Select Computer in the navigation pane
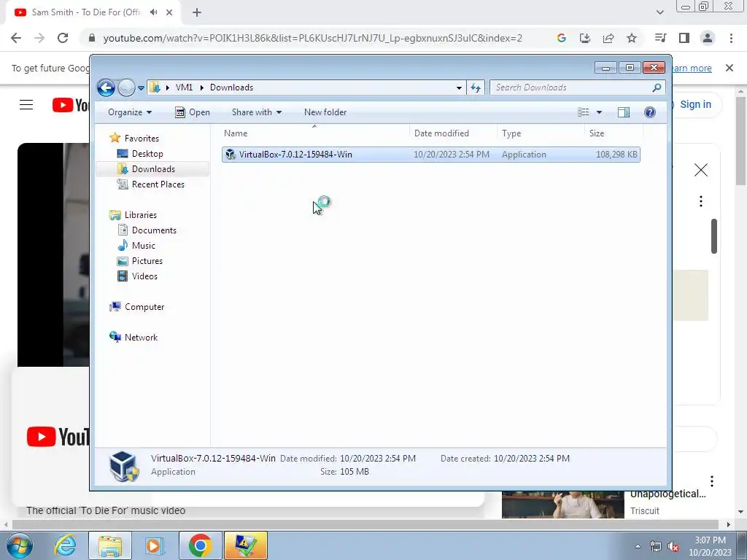Viewport: 747px width, 560px height. (x=144, y=307)
